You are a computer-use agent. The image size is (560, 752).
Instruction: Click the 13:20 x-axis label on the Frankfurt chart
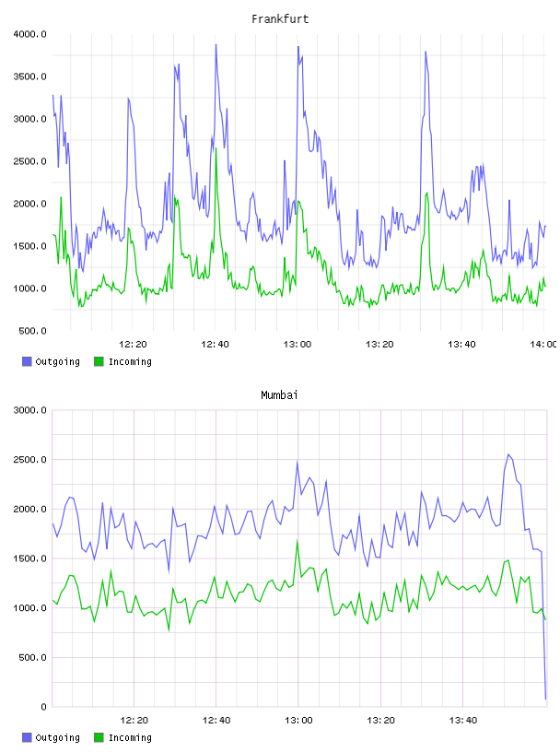coord(379,345)
